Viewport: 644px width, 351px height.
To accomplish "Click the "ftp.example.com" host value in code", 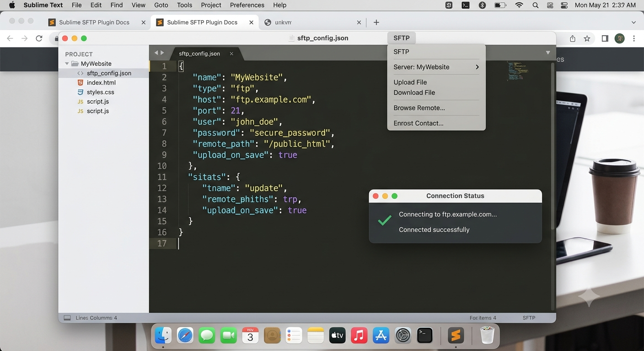I will click(x=271, y=100).
